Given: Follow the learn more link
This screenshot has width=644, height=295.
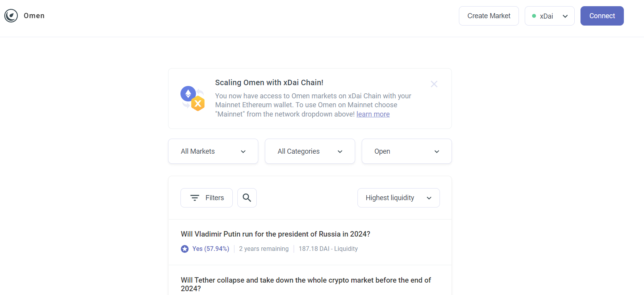Looking at the screenshot, I should 373,114.
